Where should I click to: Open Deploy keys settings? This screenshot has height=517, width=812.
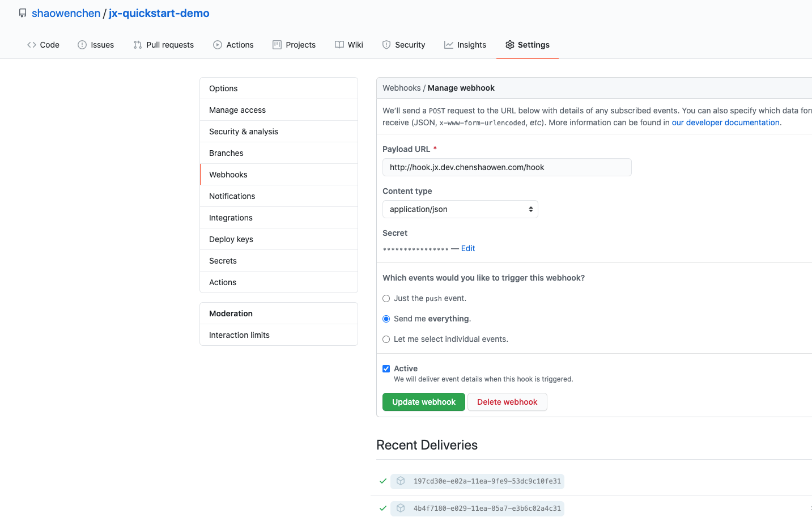(x=279, y=239)
